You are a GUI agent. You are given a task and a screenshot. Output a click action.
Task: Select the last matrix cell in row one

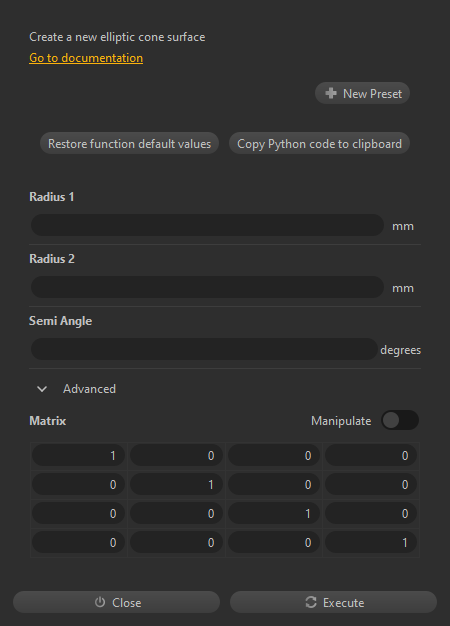point(371,456)
